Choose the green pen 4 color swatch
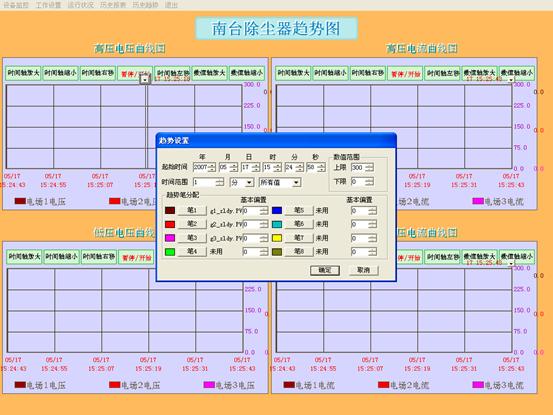The width and height of the screenshot is (553, 415). [170, 252]
